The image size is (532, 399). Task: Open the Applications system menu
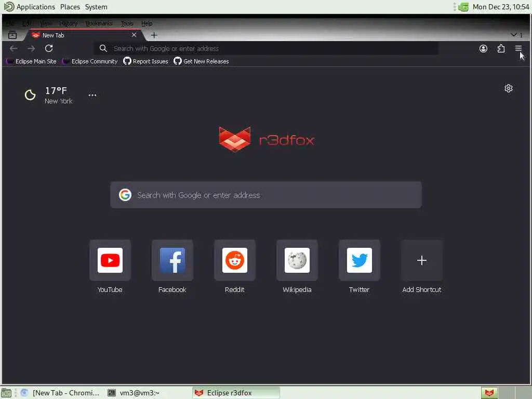[29, 7]
